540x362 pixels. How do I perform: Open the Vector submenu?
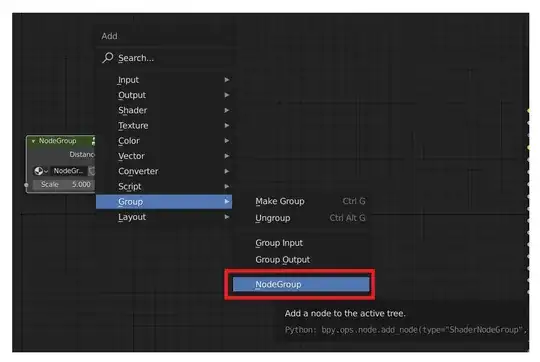164,156
